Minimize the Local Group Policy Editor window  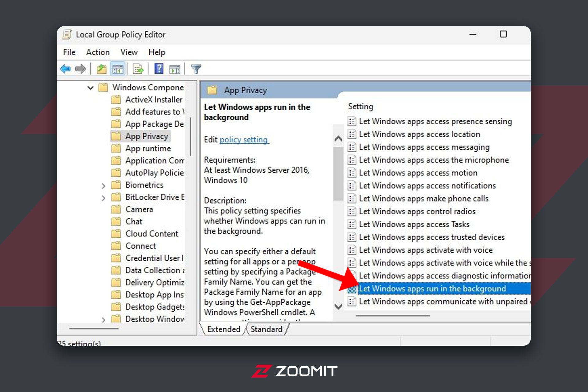[473, 34]
